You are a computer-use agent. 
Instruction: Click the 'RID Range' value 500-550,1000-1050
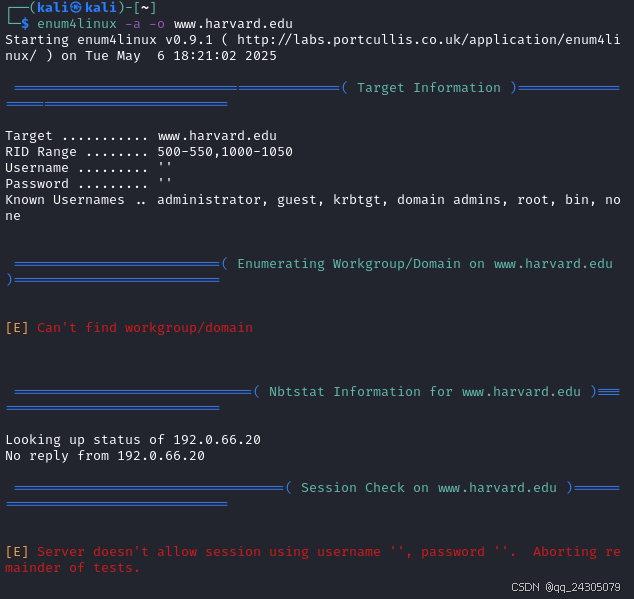[225, 152]
